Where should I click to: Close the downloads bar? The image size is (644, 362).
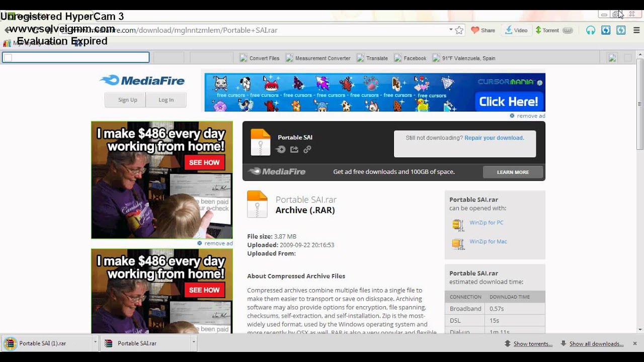635,343
